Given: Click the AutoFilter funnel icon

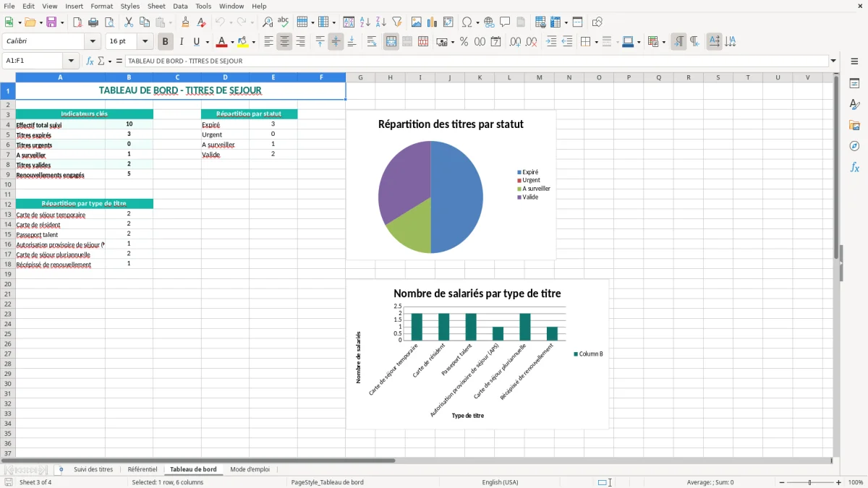Looking at the screenshot, I should [397, 22].
